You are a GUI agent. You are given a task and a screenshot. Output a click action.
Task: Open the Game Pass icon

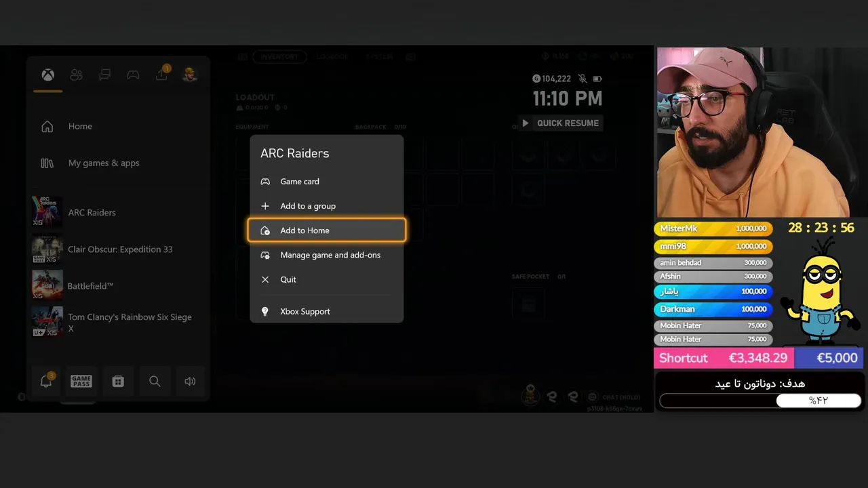(x=81, y=381)
